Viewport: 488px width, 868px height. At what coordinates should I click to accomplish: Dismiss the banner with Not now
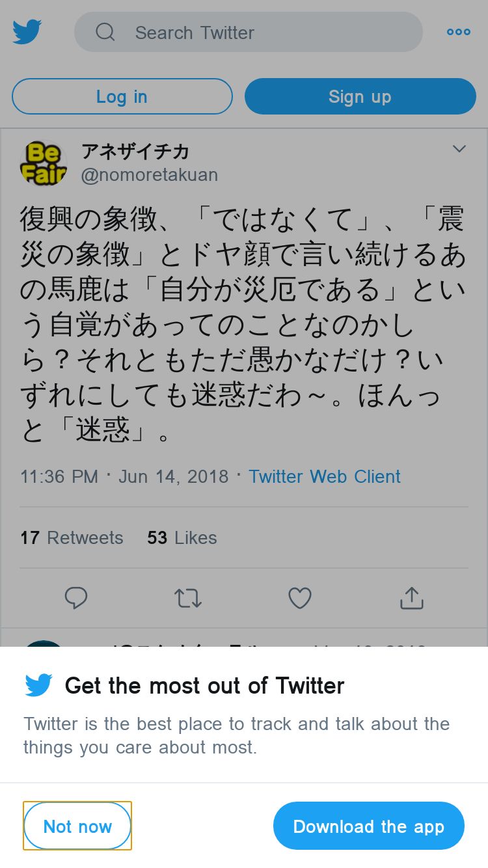click(77, 826)
